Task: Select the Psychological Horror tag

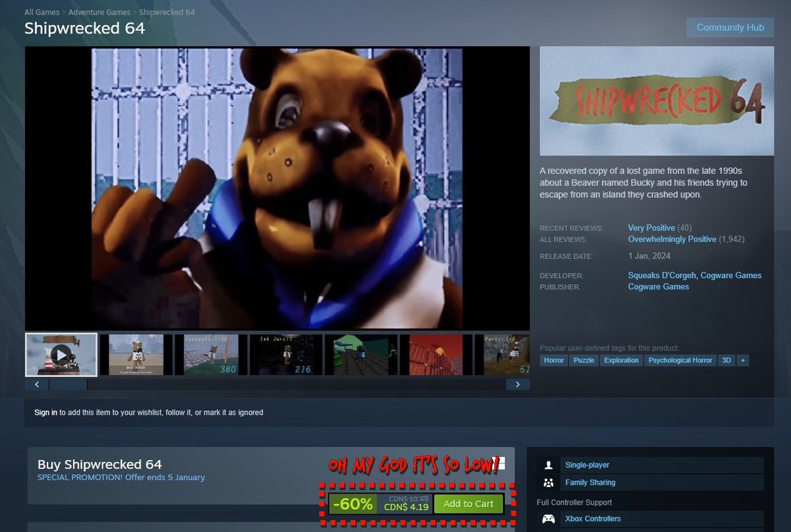Action: [680, 361]
